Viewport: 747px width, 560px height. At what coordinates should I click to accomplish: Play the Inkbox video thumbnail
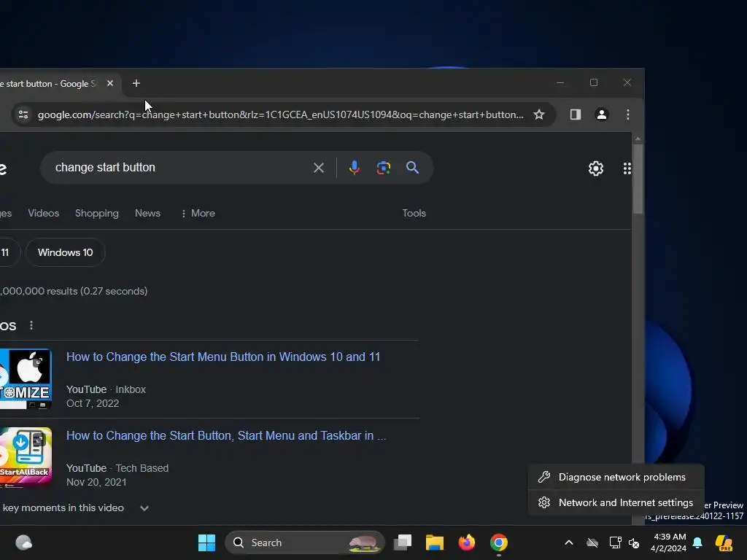[x=26, y=379]
